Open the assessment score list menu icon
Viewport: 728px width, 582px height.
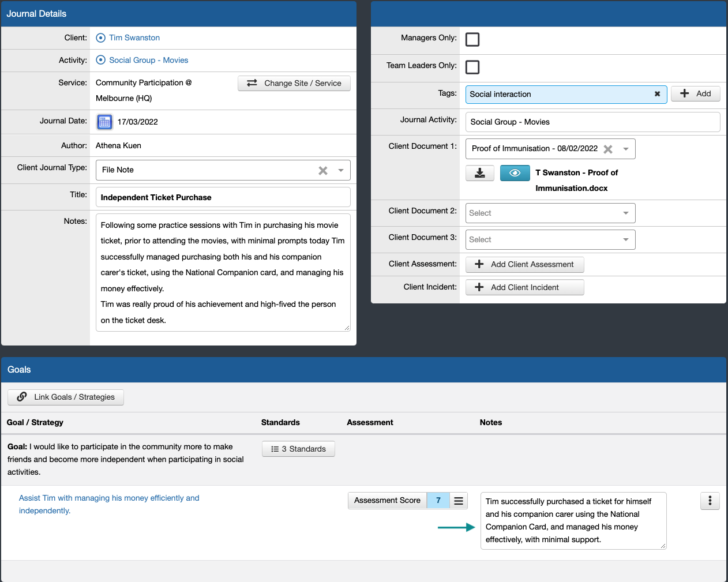click(459, 501)
